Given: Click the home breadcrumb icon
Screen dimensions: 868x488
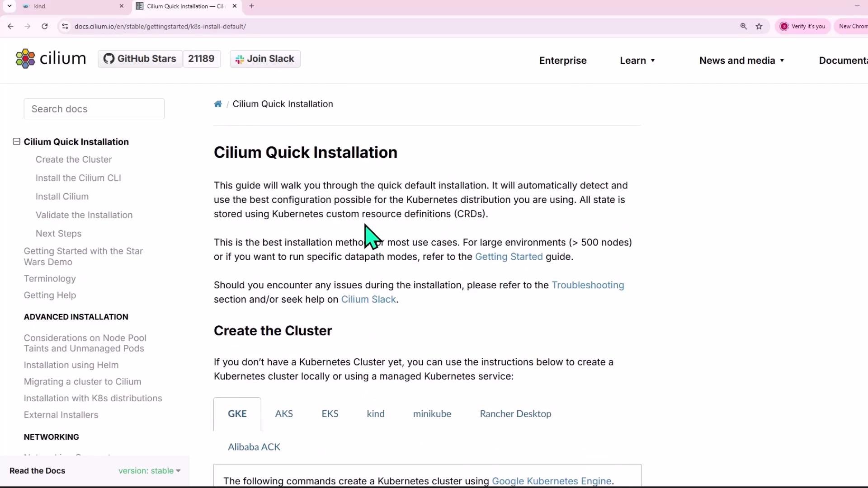Looking at the screenshot, I should [218, 104].
